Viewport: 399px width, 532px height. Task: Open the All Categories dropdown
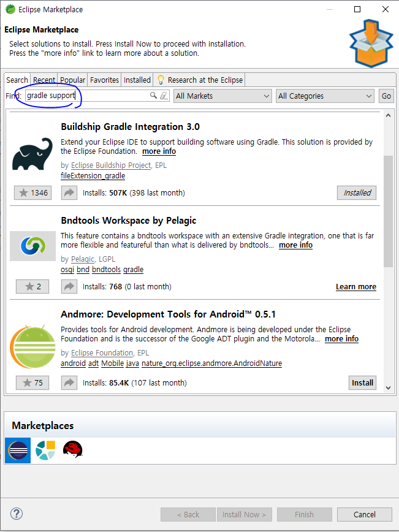pyautogui.click(x=325, y=96)
